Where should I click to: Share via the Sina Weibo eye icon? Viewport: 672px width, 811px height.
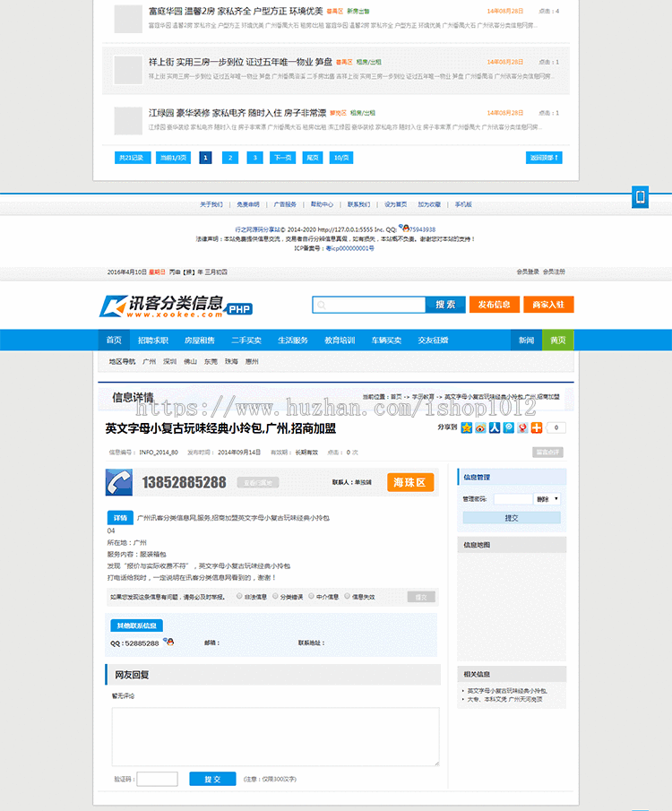coord(480,427)
